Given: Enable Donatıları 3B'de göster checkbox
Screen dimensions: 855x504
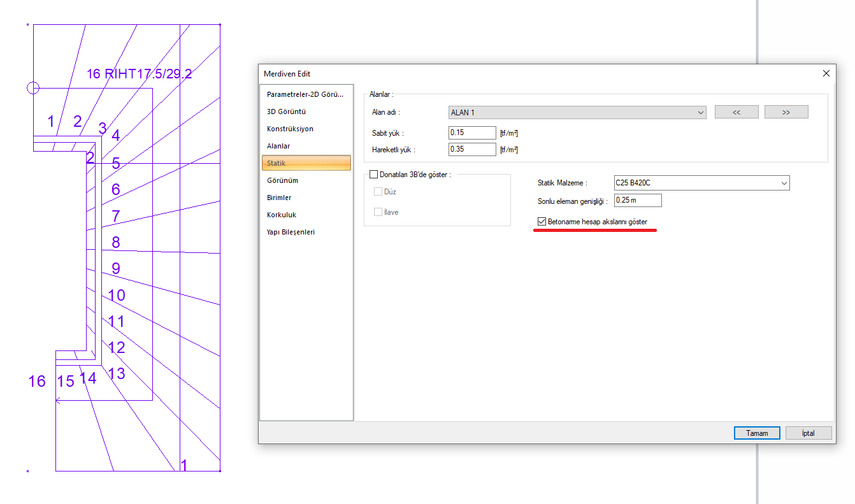Looking at the screenshot, I should tap(374, 175).
